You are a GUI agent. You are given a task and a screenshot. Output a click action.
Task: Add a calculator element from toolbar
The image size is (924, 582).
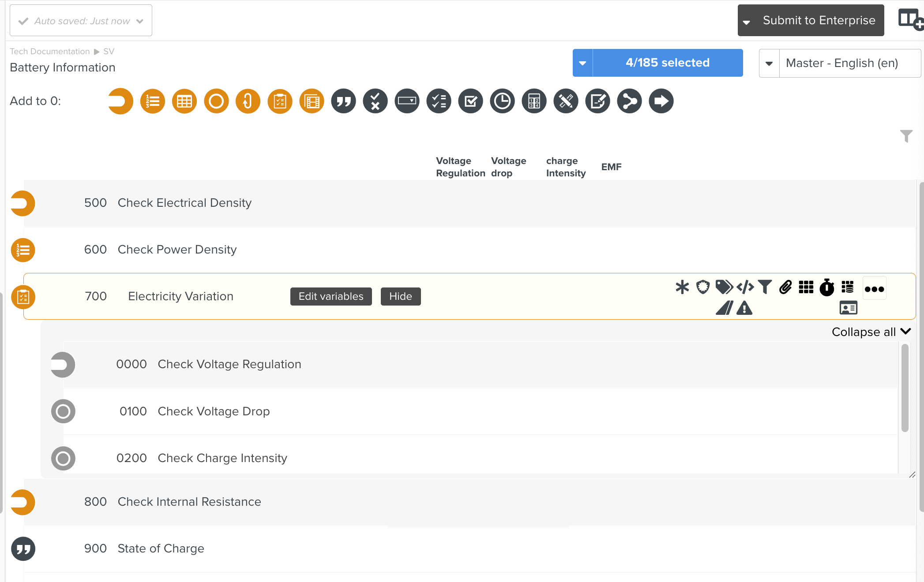pos(534,101)
